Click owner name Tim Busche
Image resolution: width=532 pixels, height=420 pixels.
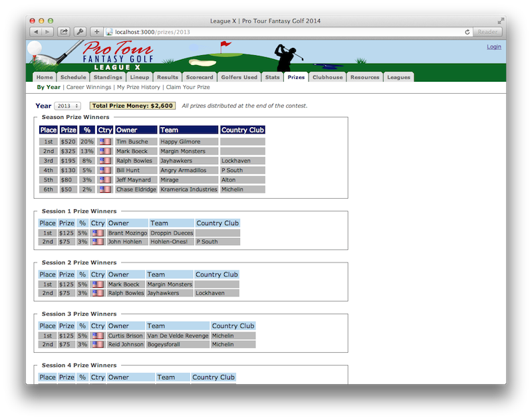[132, 142]
